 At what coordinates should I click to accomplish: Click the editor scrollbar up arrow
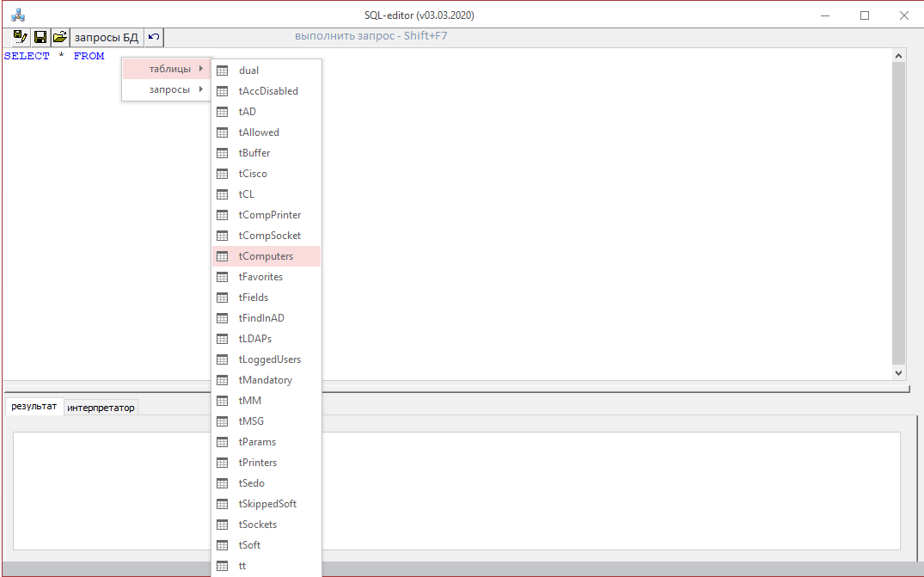pyautogui.click(x=898, y=56)
